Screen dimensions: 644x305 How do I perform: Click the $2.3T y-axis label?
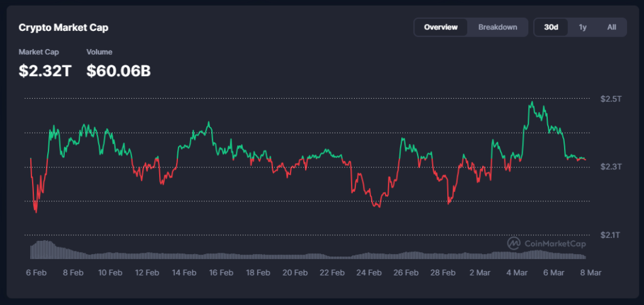tap(610, 167)
